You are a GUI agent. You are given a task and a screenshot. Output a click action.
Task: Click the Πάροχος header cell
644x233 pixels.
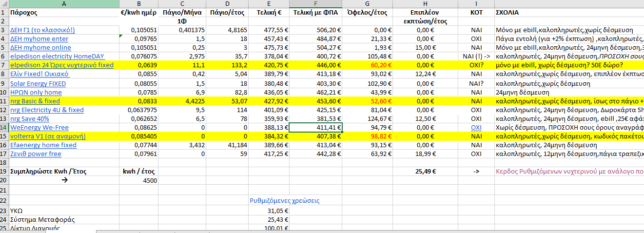[x=64, y=13]
